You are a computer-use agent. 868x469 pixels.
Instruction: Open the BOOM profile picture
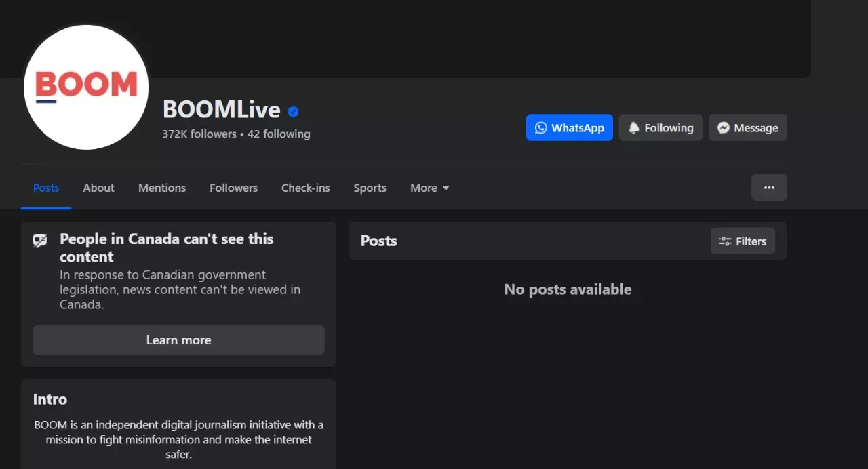pyautogui.click(x=86, y=87)
